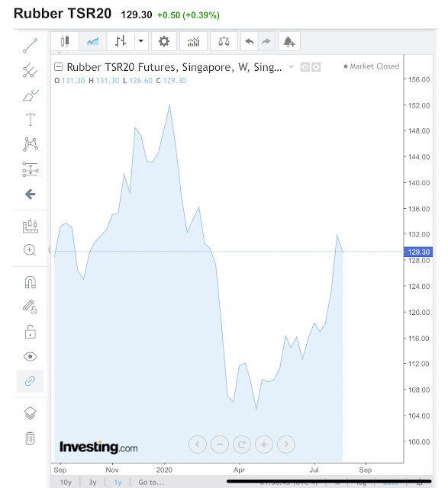The width and height of the screenshot is (448, 488).
Task: Toggle Lock All Drawing Tools padlock
Action: [31, 332]
